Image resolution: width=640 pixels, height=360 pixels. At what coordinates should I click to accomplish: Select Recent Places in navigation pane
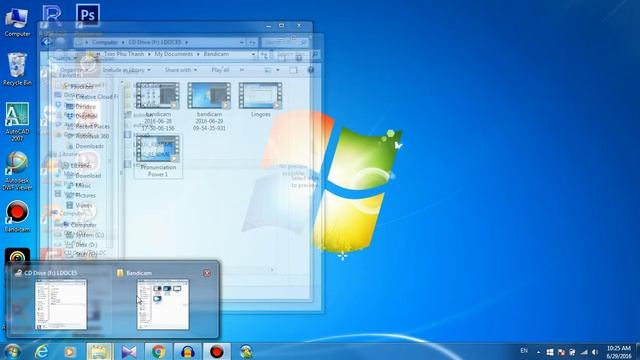92,126
